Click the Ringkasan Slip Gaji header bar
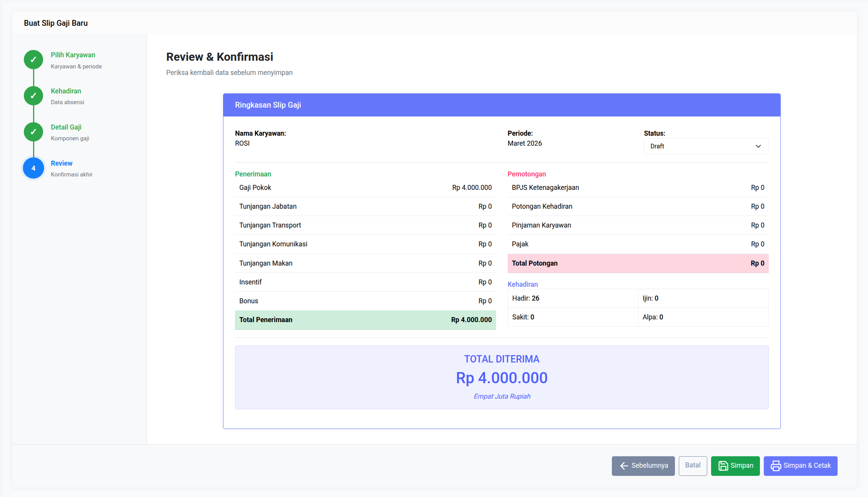868x497 pixels. click(501, 105)
